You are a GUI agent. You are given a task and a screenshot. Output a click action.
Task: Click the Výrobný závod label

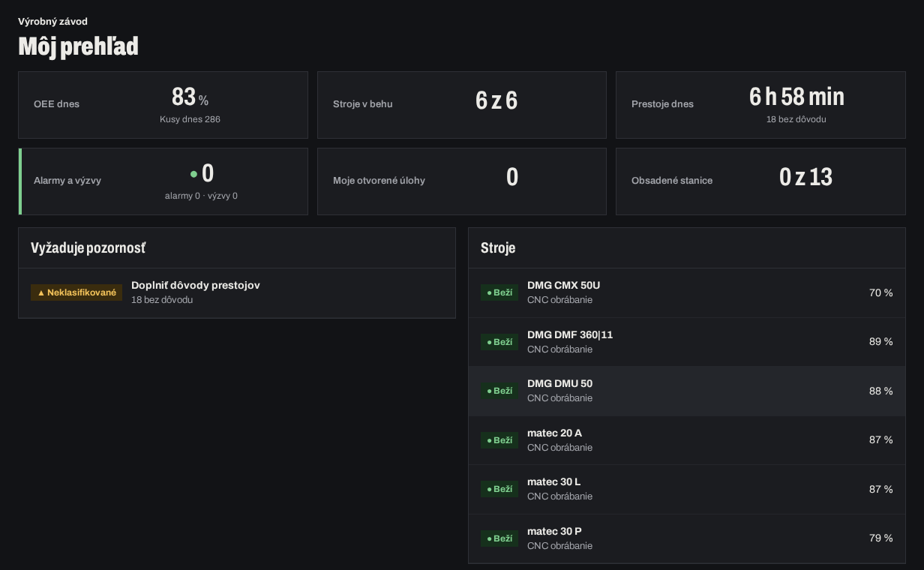52,22
